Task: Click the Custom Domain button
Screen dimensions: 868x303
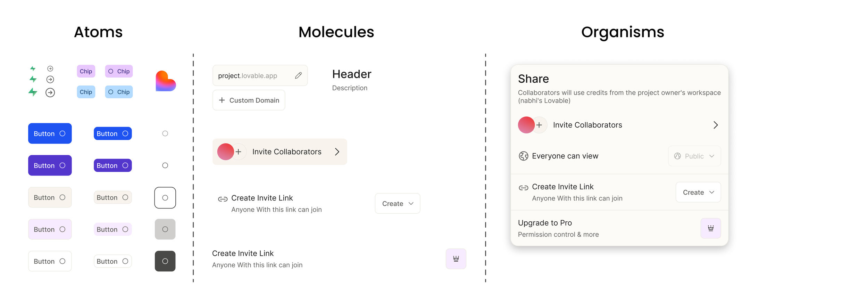Action: pos(249,100)
